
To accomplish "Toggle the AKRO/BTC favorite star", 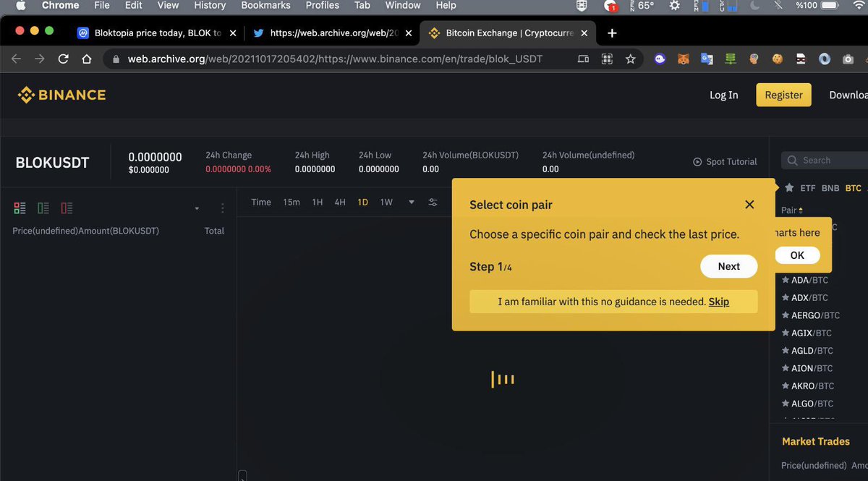I will 786,386.
